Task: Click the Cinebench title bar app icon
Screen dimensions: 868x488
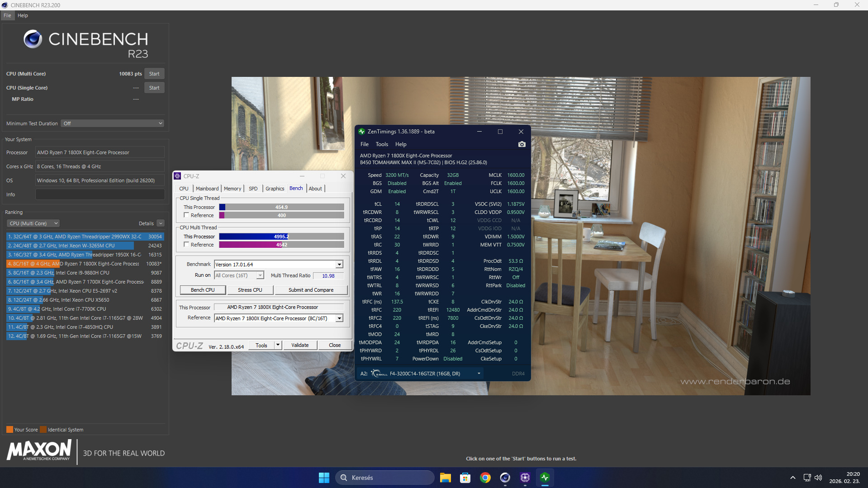Action: (5, 5)
